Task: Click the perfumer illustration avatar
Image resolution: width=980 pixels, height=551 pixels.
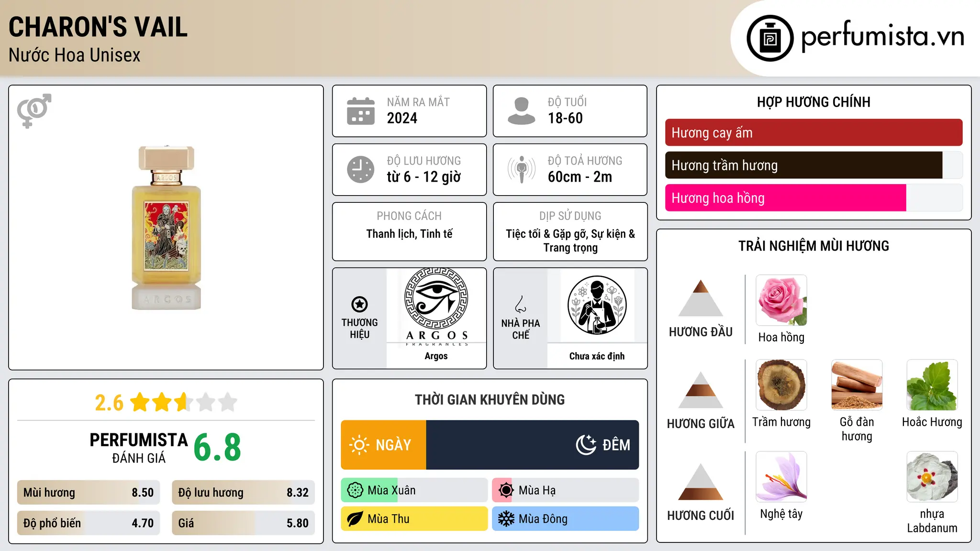Action: click(x=597, y=305)
